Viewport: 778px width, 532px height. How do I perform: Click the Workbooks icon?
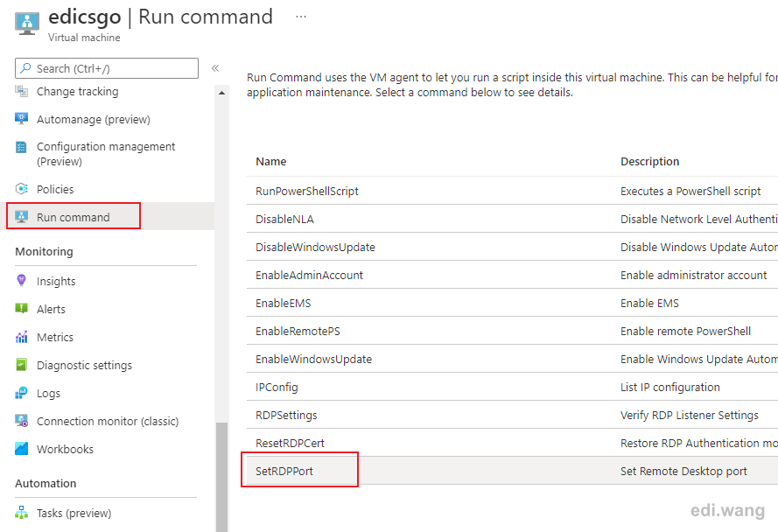click(21, 449)
